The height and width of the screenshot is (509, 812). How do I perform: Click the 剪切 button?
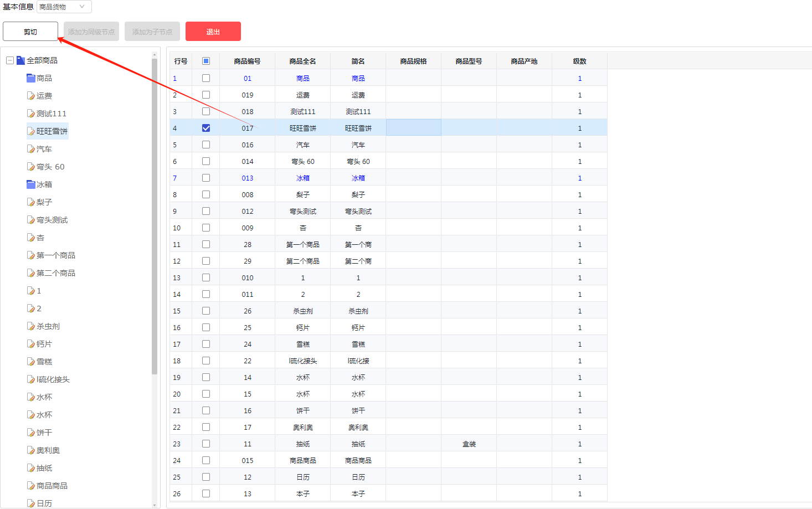30,32
